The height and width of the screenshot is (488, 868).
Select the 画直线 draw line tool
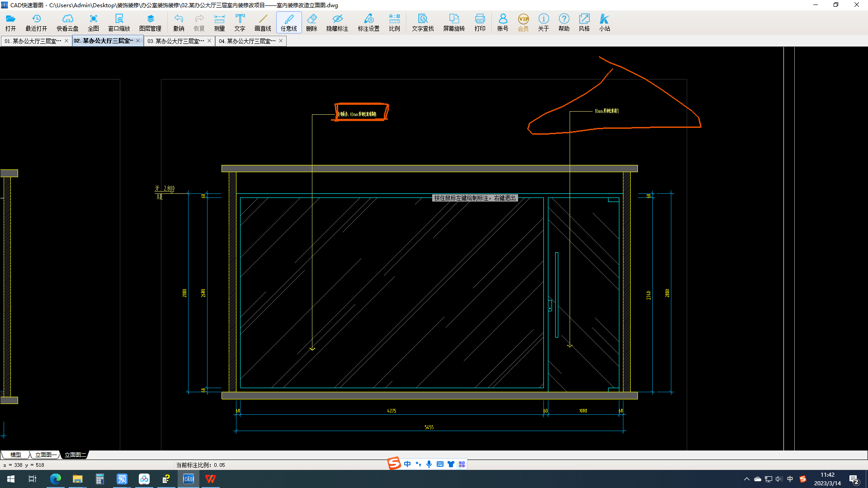point(263,23)
